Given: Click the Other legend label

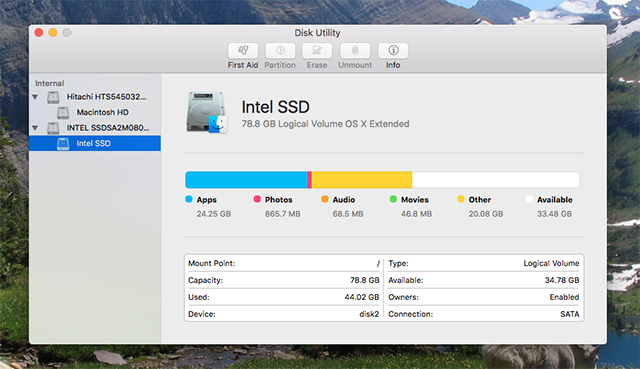Looking at the screenshot, I should click(x=480, y=200).
